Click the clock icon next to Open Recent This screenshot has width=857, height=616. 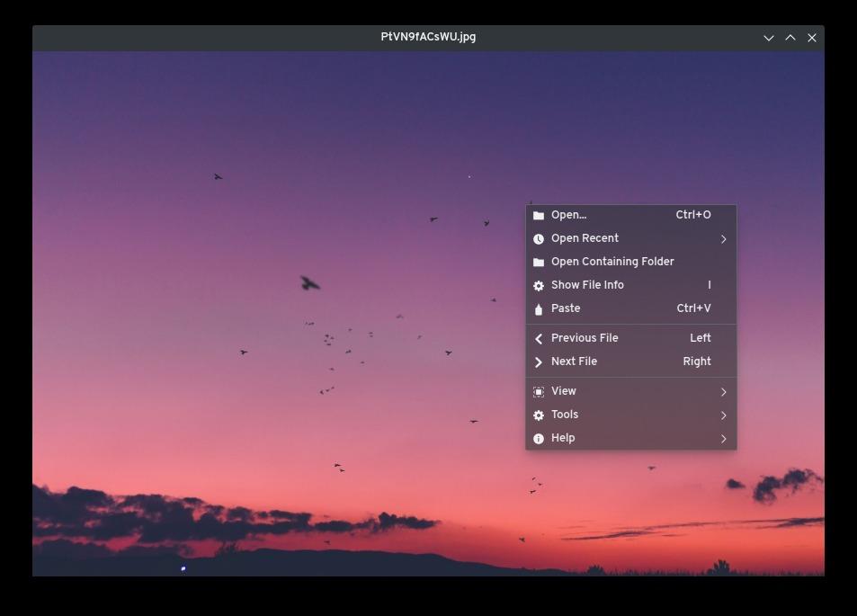538,237
